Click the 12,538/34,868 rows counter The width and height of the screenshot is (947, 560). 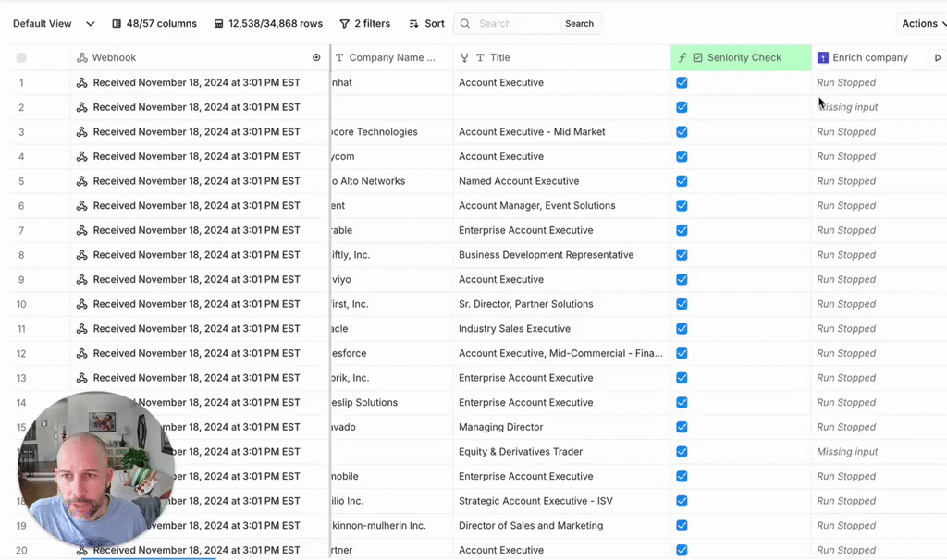click(268, 24)
